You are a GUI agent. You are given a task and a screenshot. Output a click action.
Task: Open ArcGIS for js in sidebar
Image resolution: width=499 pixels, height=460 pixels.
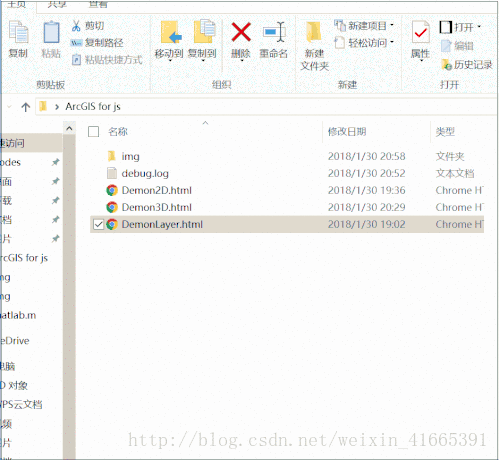(x=24, y=258)
